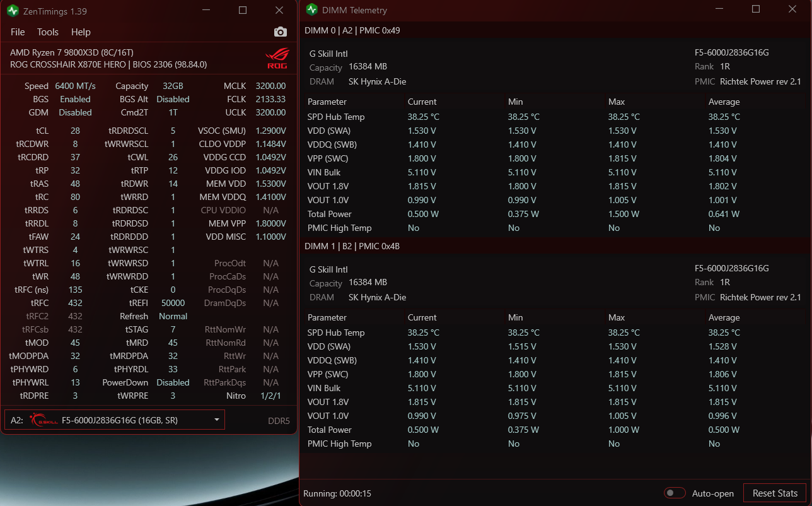Click DIMM 1 VDD (SWA) min 1.515 V
Image resolution: width=812 pixels, height=506 pixels.
pyautogui.click(x=522, y=346)
